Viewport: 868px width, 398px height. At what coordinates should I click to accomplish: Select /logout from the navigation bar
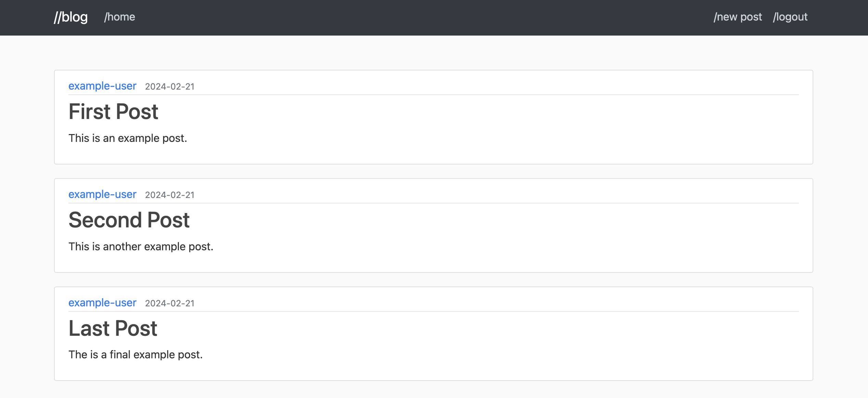(x=790, y=16)
